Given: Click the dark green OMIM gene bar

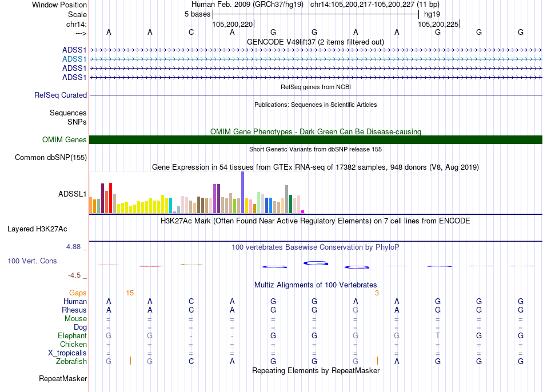Looking at the screenshot, I should pyautogui.click(x=316, y=139).
